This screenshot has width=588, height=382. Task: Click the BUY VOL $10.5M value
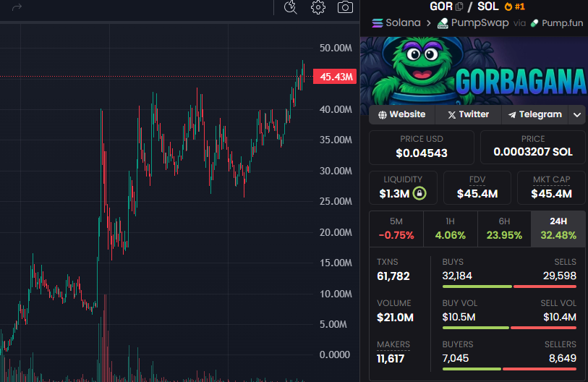(459, 318)
